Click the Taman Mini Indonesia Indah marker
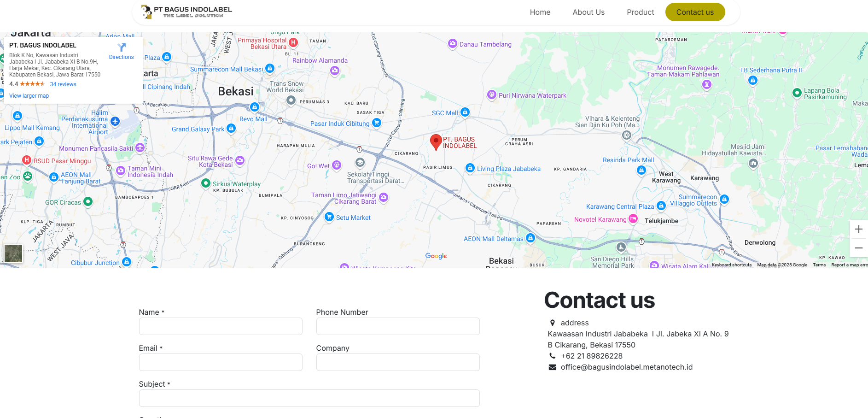The image size is (868, 418). (121, 171)
